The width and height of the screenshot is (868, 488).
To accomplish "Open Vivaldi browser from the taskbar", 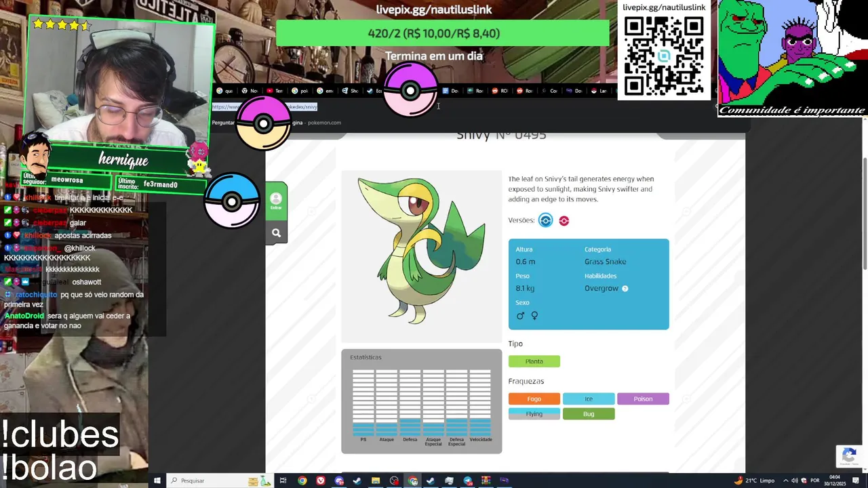I will [321, 481].
